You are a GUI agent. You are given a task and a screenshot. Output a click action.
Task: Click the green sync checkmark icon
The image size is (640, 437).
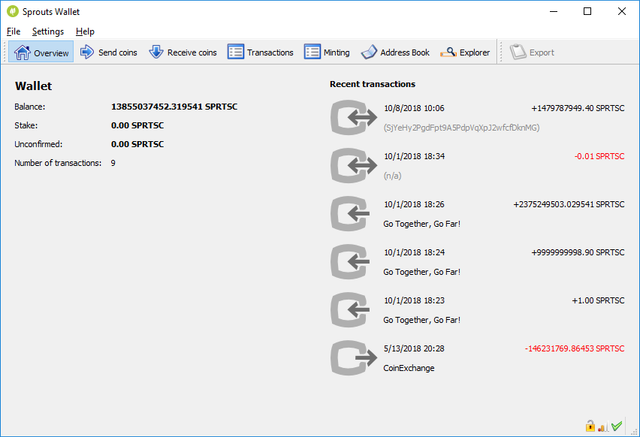pos(617,426)
